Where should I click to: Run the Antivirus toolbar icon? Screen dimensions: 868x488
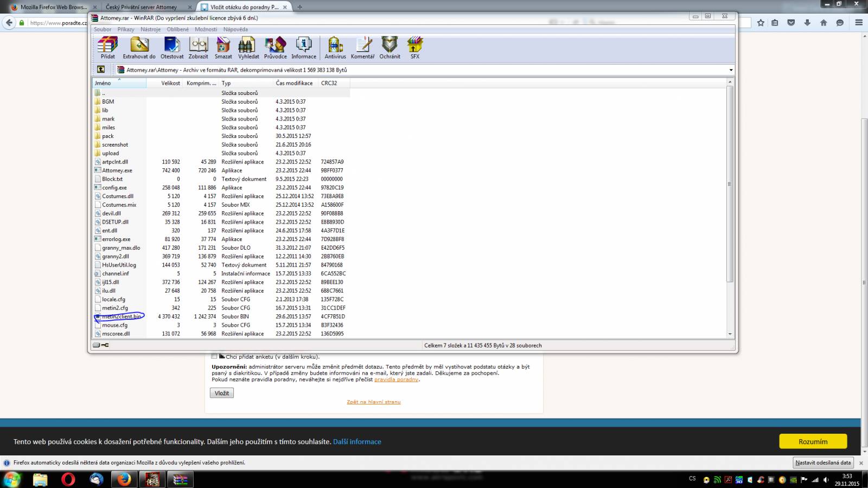tap(335, 48)
